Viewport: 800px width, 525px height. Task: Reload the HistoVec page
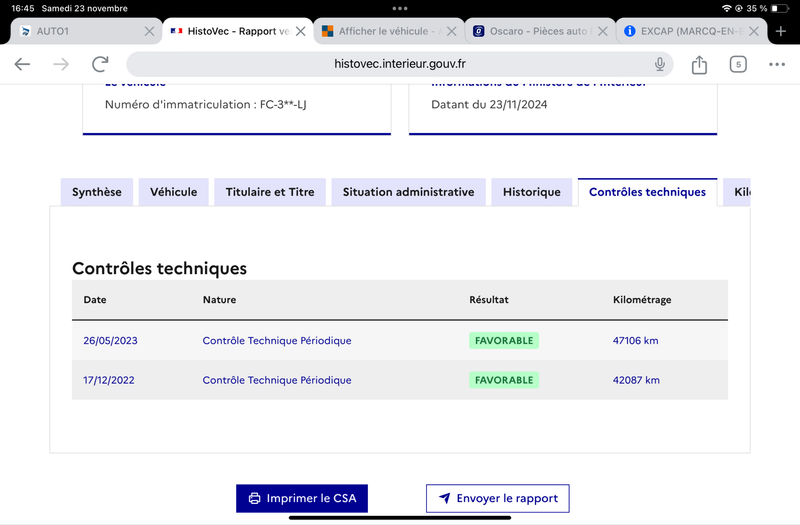point(100,64)
